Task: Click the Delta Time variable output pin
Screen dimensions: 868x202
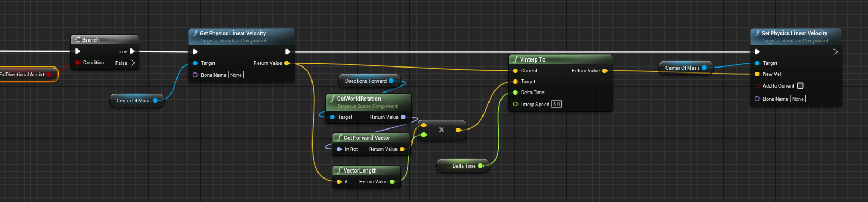Action: tap(481, 166)
